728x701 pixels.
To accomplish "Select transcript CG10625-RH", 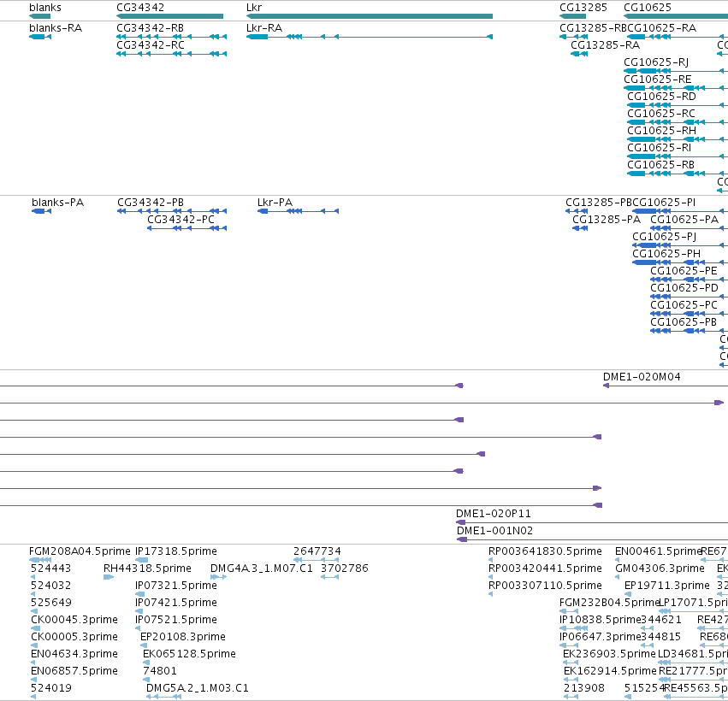I will 661,131.
